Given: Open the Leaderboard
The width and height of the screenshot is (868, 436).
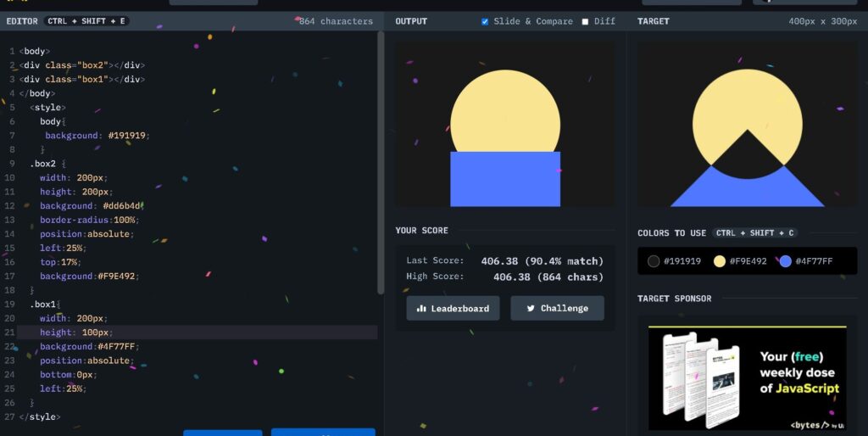Looking at the screenshot, I should [x=453, y=308].
